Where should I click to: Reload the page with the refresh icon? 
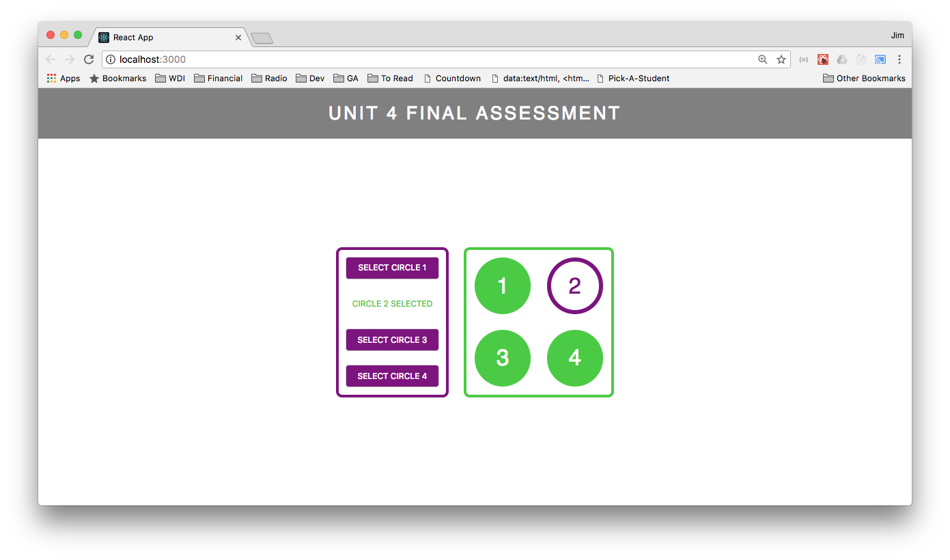click(89, 59)
